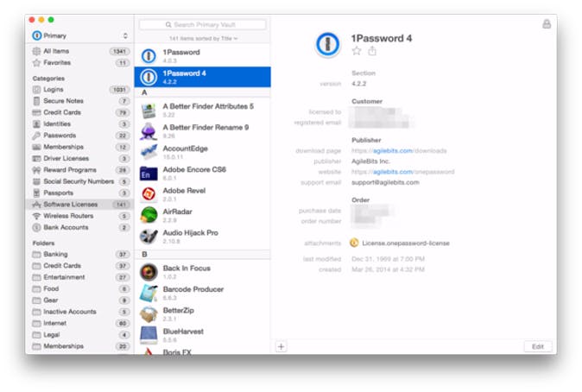Open the License.onepassword-license attachment icon
The width and height of the screenshot is (582, 392).
354,243
